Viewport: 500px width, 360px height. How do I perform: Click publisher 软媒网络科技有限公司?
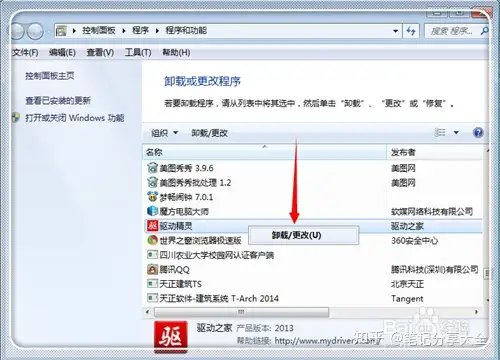point(432,211)
